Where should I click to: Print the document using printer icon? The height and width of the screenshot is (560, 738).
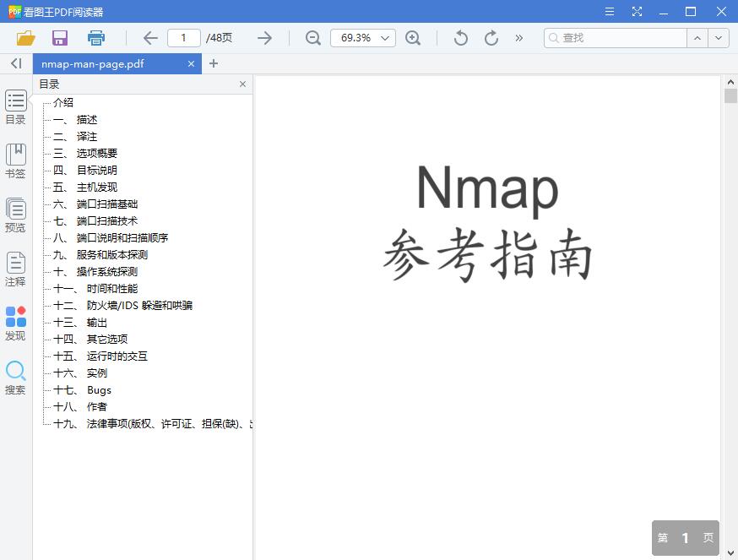coord(95,37)
